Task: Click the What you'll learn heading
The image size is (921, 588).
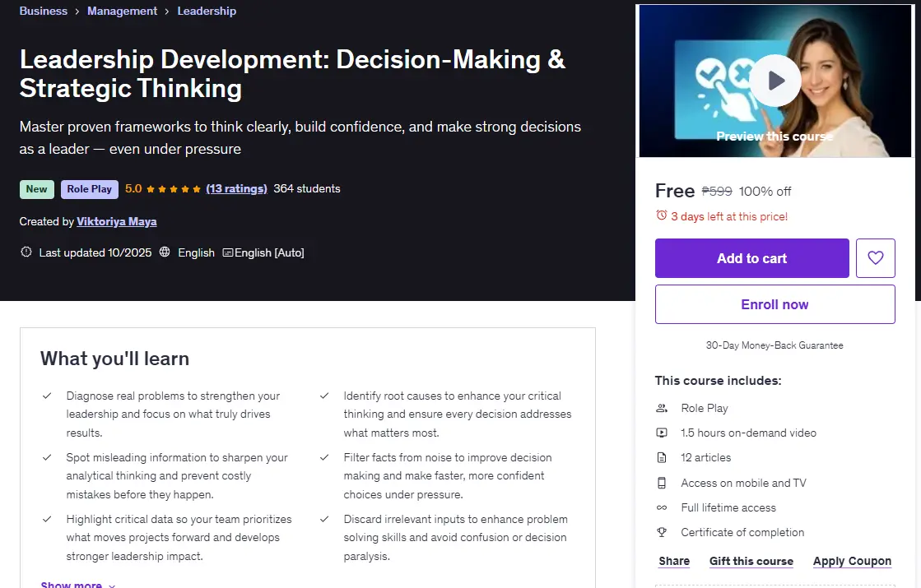Action: pos(114,359)
